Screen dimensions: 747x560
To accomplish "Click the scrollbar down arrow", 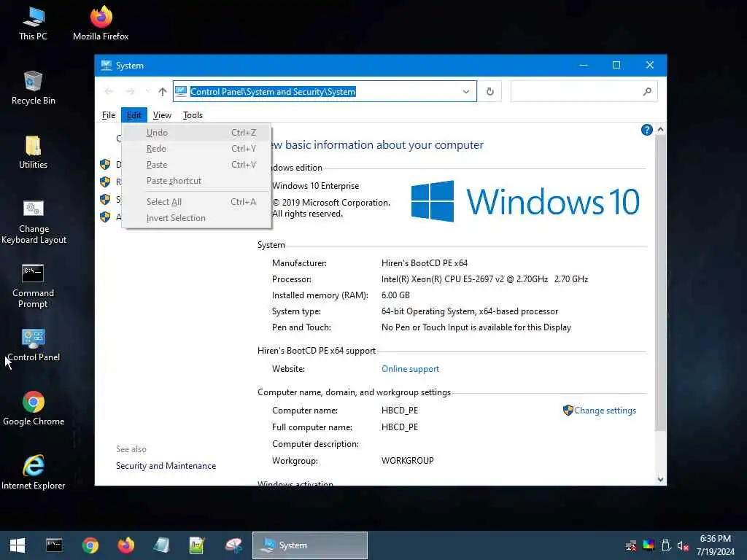I will pos(660,480).
